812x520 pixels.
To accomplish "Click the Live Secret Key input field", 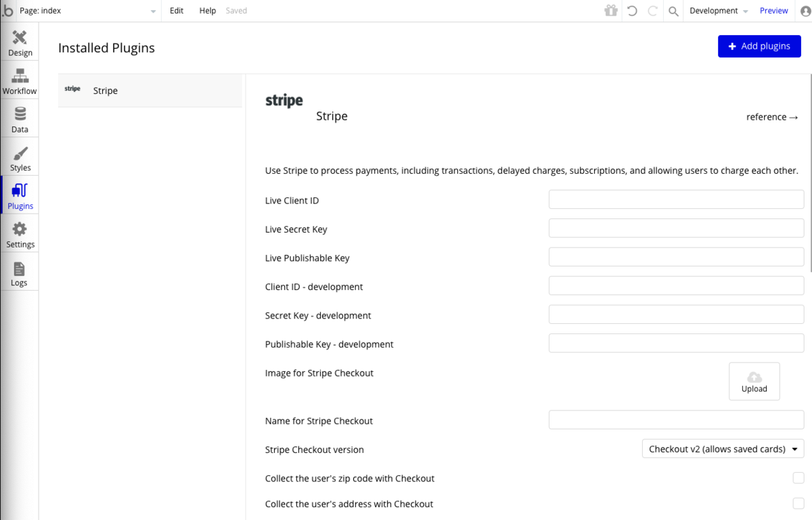I will [676, 229].
